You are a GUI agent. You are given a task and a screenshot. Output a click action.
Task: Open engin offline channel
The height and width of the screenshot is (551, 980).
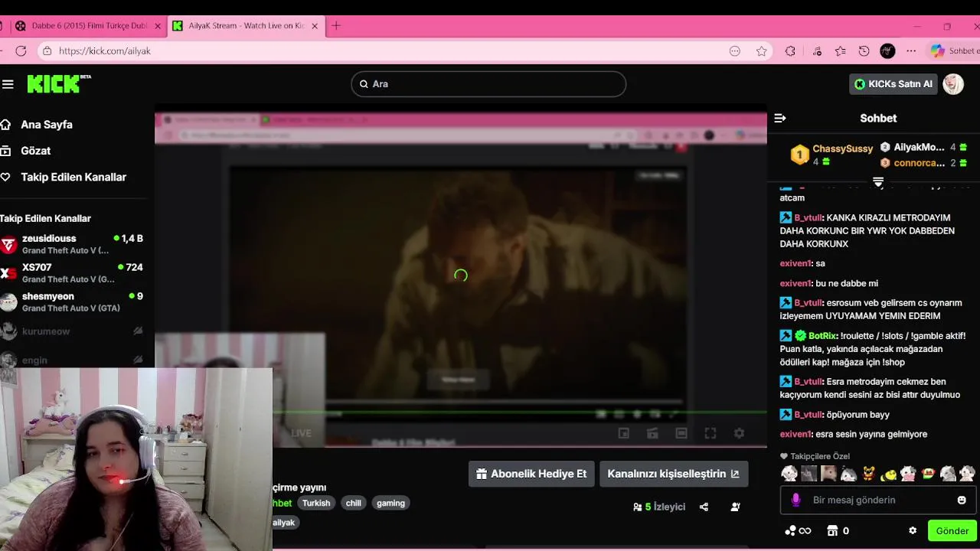[72, 359]
